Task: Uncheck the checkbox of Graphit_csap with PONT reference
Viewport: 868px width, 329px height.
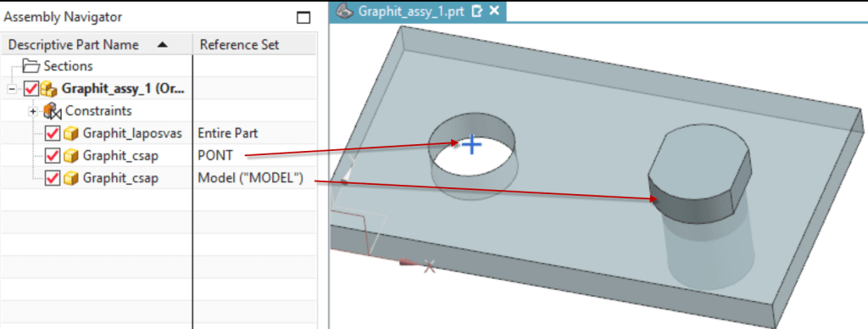Action: [53, 156]
